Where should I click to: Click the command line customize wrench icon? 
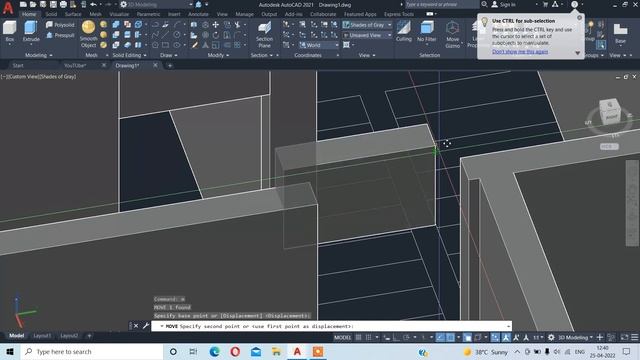point(146,326)
